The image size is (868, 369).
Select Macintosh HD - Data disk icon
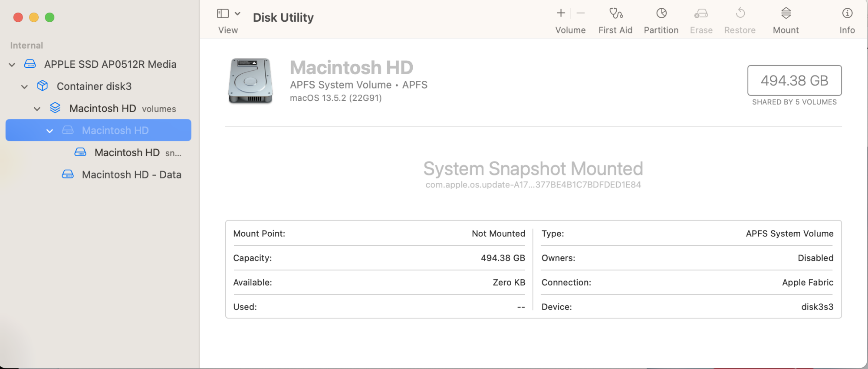68,174
